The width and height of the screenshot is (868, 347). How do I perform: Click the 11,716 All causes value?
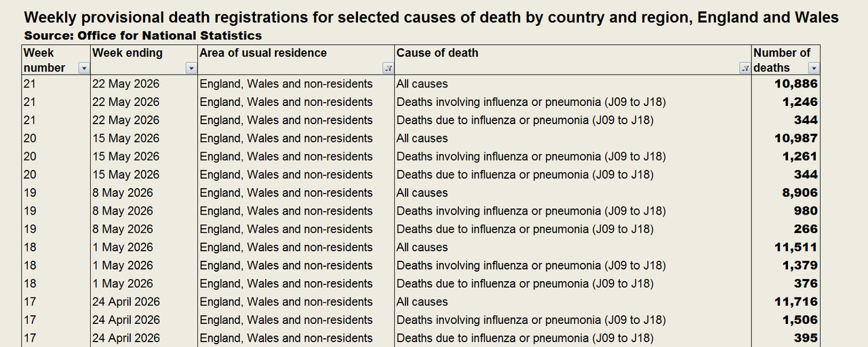point(785,302)
